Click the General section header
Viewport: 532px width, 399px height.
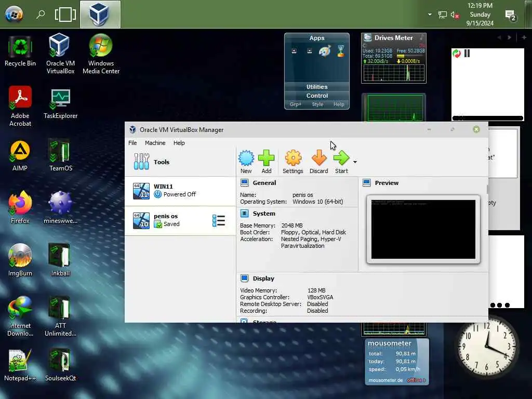[264, 183]
